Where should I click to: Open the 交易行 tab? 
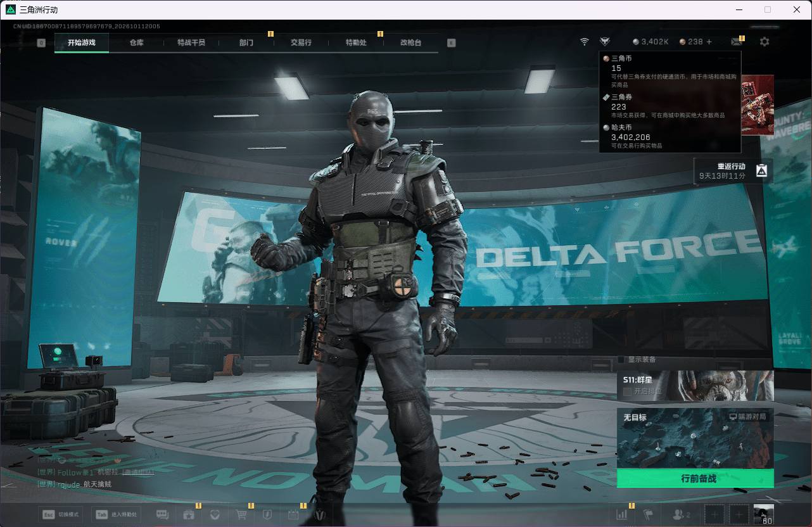(301, 42)
